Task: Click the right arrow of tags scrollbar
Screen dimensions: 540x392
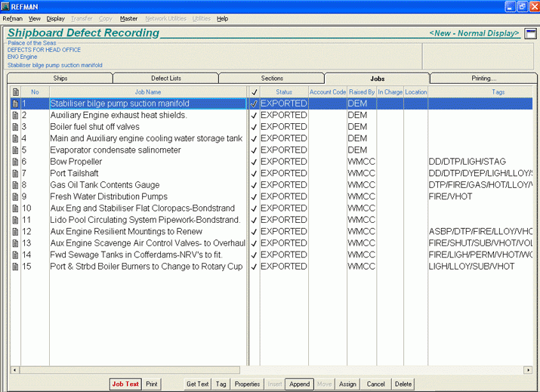Action: pyautogui.click(x=528, y=370)
